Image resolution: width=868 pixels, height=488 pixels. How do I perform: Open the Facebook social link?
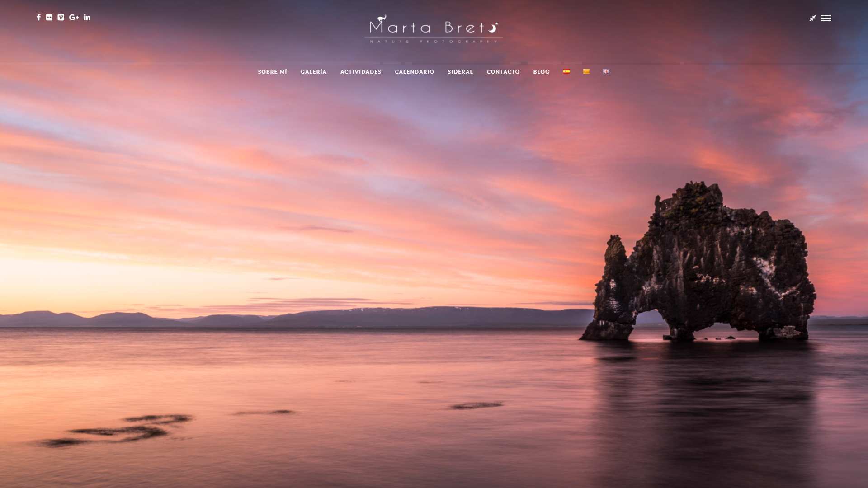38,17
